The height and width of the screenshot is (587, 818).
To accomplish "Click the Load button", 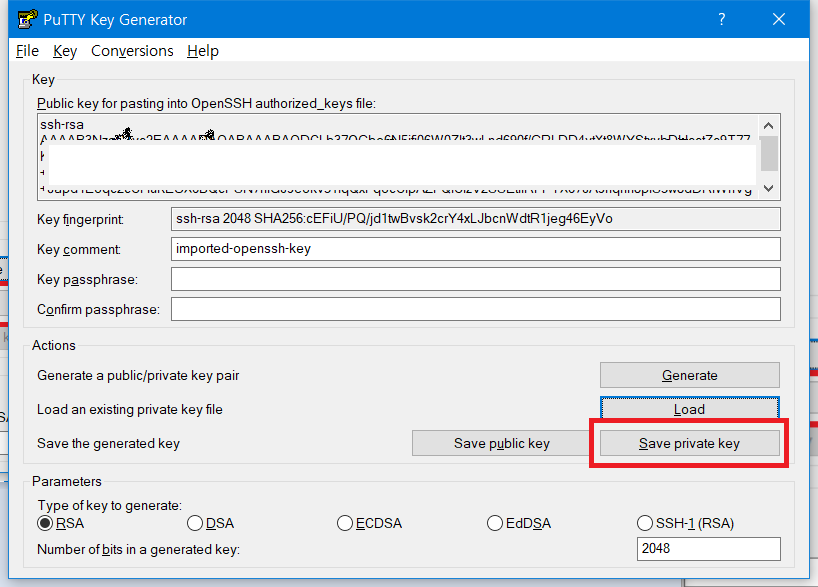I will pyautogui.click(x=690, y=408).
